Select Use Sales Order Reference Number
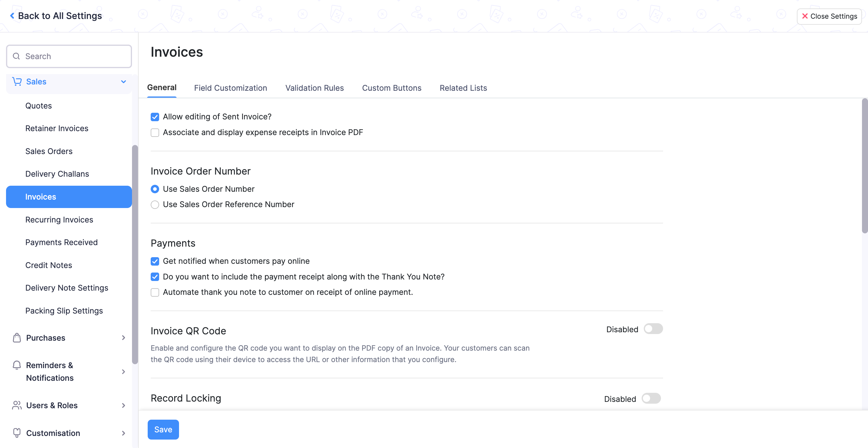 (x=155, y=205)
